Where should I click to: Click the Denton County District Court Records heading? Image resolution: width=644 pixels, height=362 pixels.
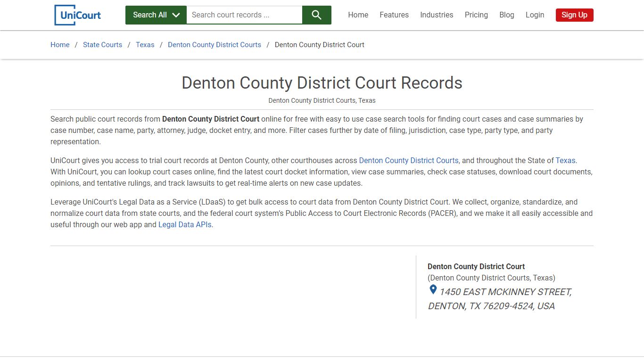tap(322, 83)
